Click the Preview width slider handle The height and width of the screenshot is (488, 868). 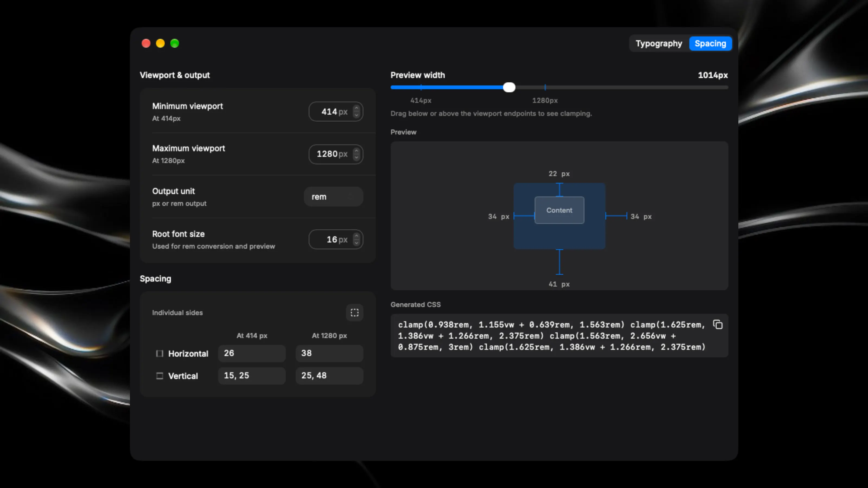(x=509, y=87)
